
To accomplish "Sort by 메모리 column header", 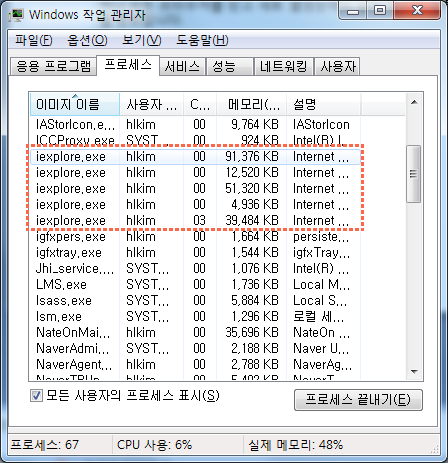I will [252, 104].
